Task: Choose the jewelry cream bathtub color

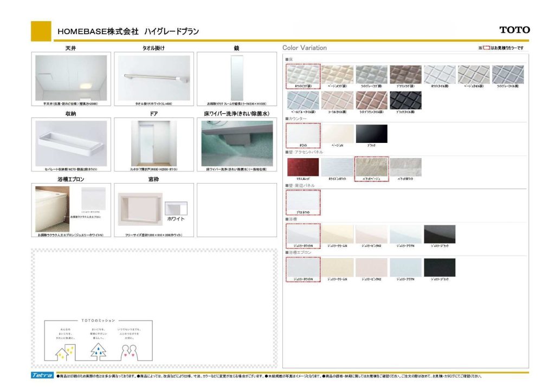Action: pyautogui.click(x=337, y=234)
